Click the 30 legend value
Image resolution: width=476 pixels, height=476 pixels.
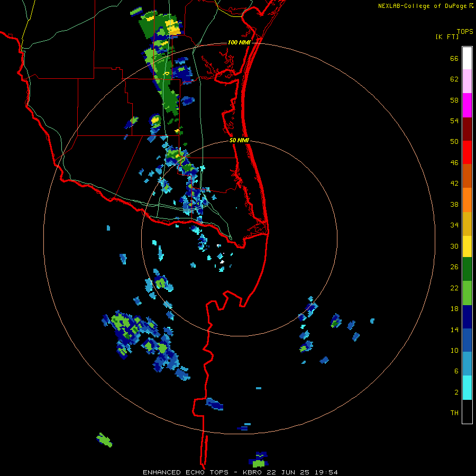pos(454,246)
